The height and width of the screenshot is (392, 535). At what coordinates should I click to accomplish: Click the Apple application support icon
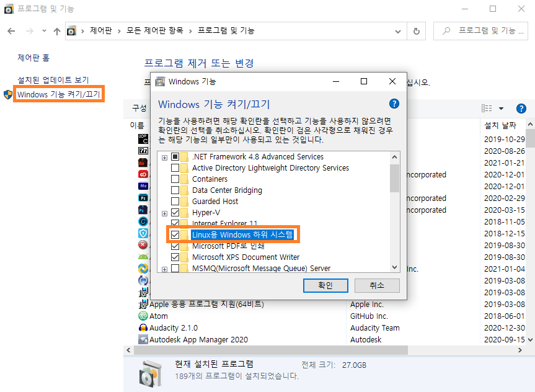(143, 304)
